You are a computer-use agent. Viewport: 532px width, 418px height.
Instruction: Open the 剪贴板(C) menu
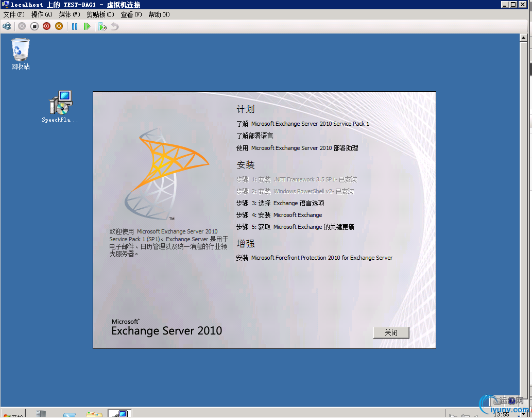pyautogui.click(x=100, y=14)
